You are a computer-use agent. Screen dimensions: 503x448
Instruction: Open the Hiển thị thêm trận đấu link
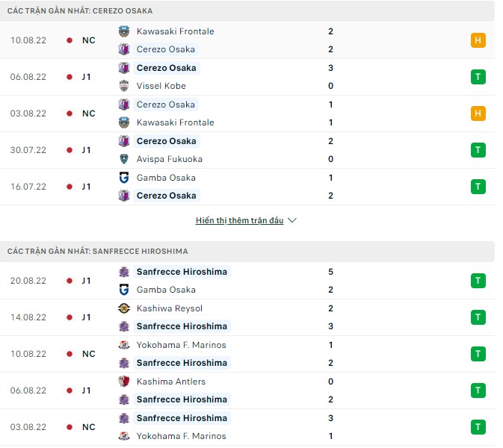coord(239,221)
